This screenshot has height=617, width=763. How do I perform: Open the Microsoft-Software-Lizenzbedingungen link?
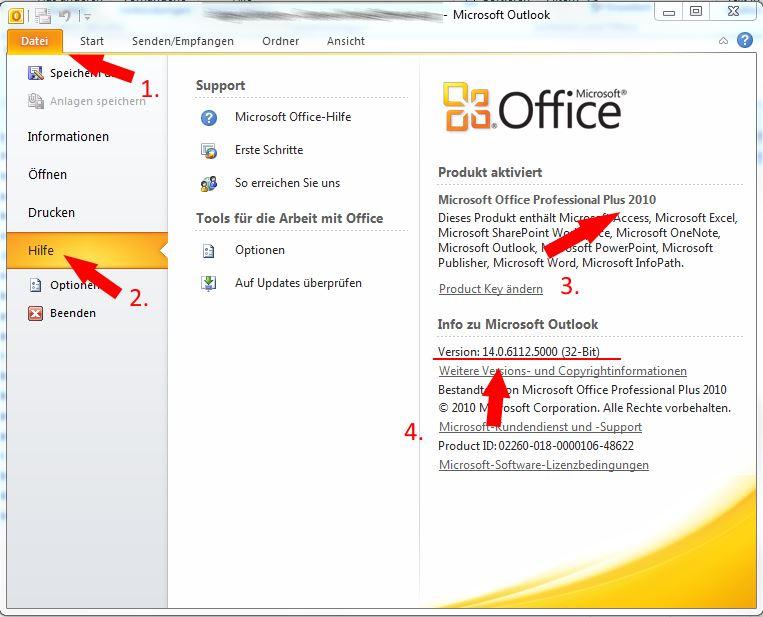tap(544, 465)
